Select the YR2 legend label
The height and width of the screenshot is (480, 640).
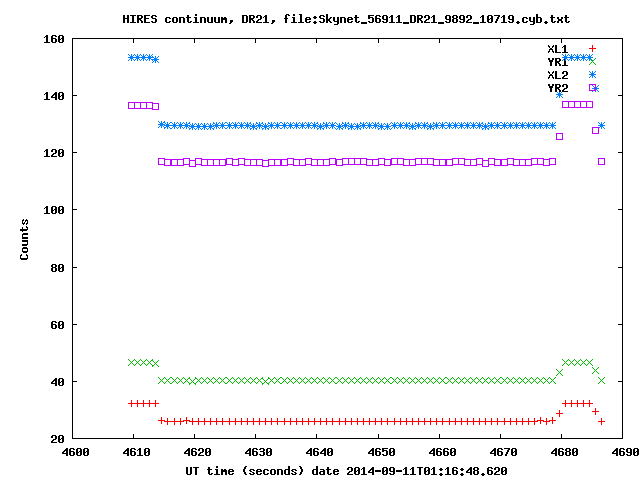tap(558, 88)
